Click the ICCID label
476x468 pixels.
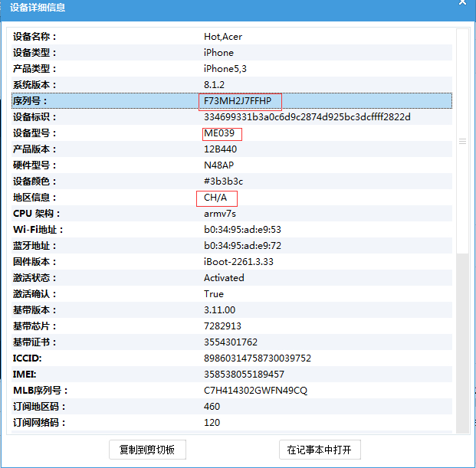click(27, 358)
